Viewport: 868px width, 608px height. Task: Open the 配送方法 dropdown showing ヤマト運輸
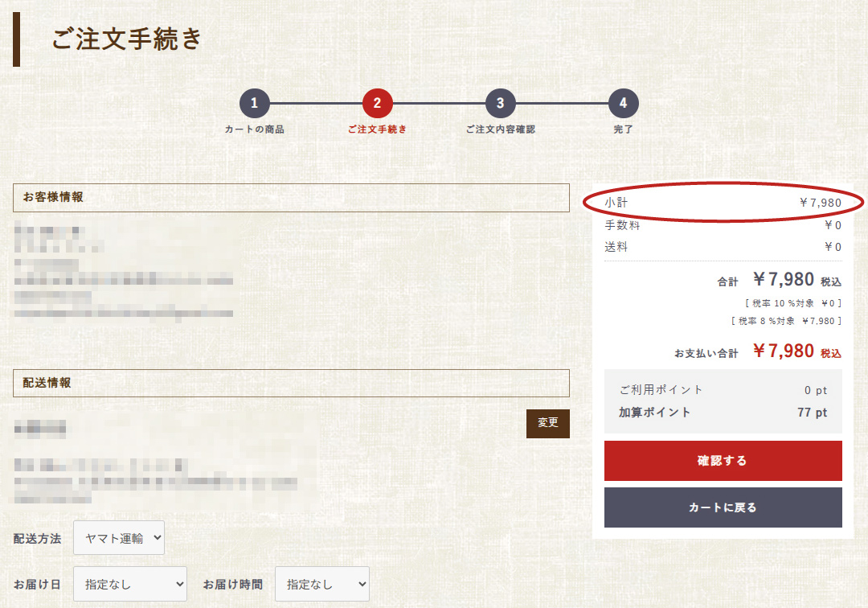click(119, 538)
